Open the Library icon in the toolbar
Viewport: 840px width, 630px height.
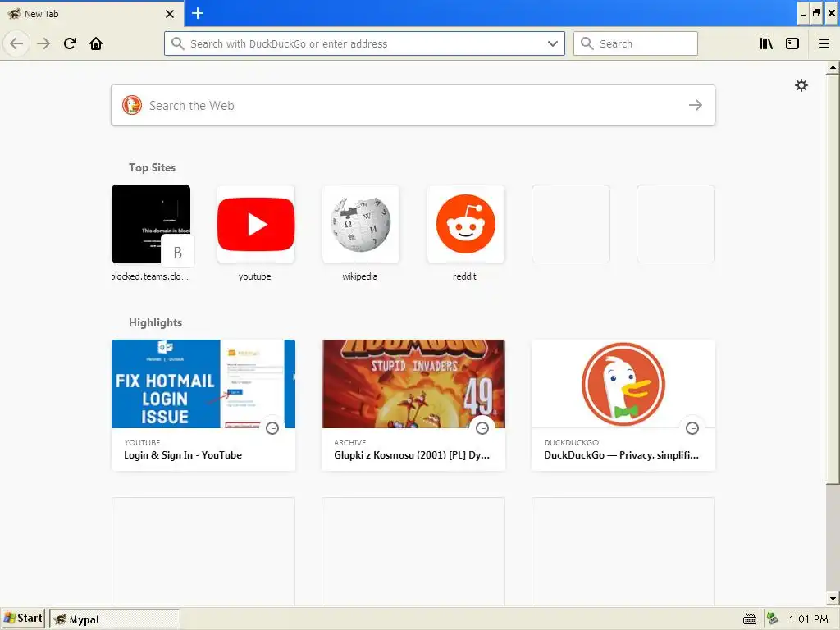pyautogui.click(x=766, y=44)
